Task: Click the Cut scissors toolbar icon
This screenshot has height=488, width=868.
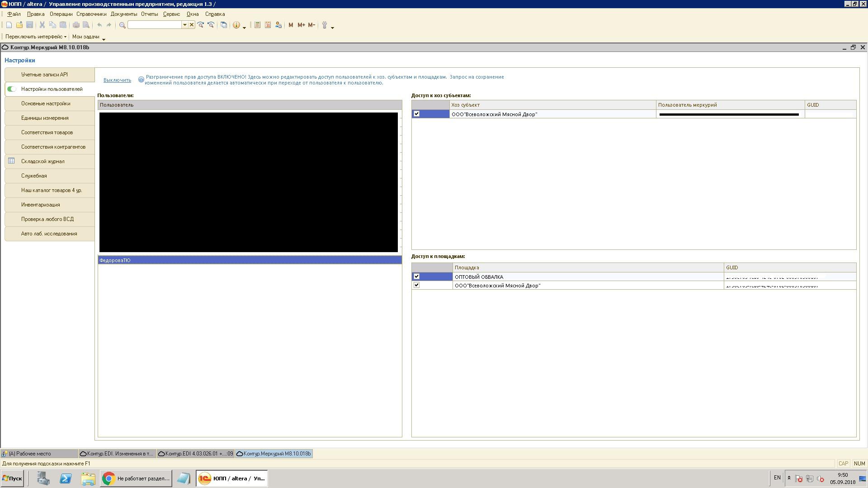Action: [42, 25]
